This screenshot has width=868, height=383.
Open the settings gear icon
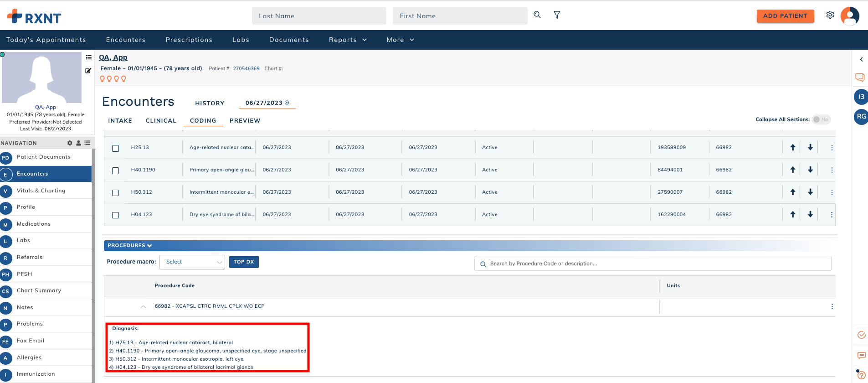pyautogui.click(x=830, y=15)
